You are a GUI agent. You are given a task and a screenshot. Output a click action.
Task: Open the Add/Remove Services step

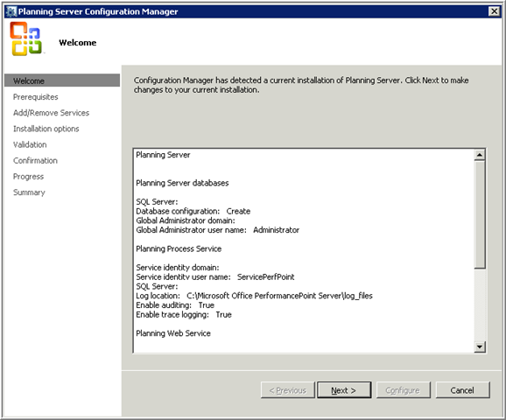pyautogui.click(x=51, y=113)
